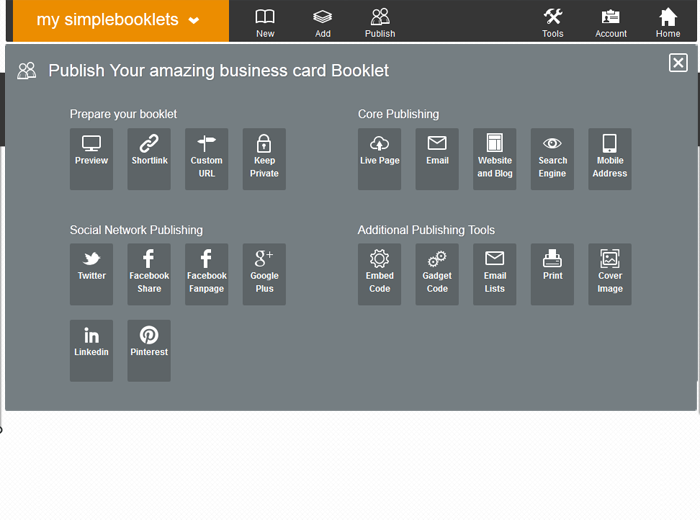Get the Embed Code
The image size is (700, 520).
click(379, 274)
